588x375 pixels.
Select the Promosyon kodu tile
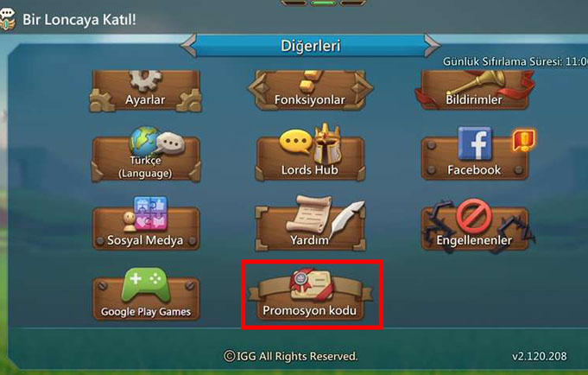click(x=310, y=295)
